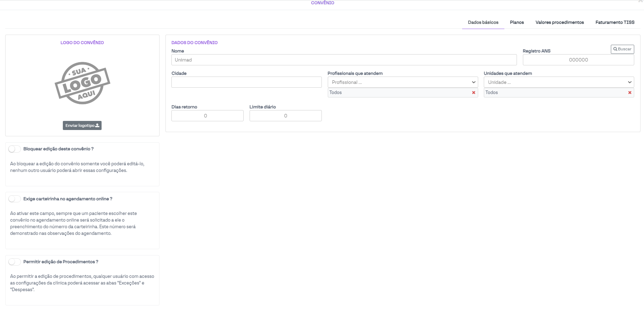Click the 'Sua Logo Aqui' placeholder image
This screenshot has height=310, width=644.
tap(82, 83)
